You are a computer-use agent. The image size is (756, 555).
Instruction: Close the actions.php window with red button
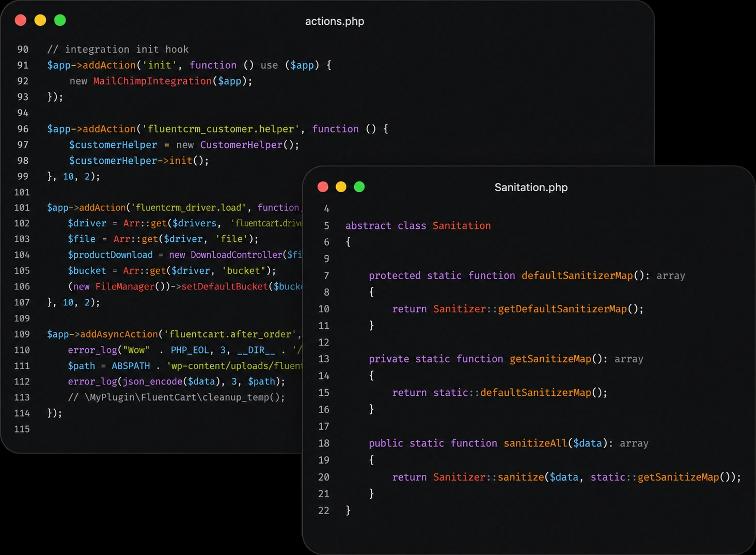(21, 20)
